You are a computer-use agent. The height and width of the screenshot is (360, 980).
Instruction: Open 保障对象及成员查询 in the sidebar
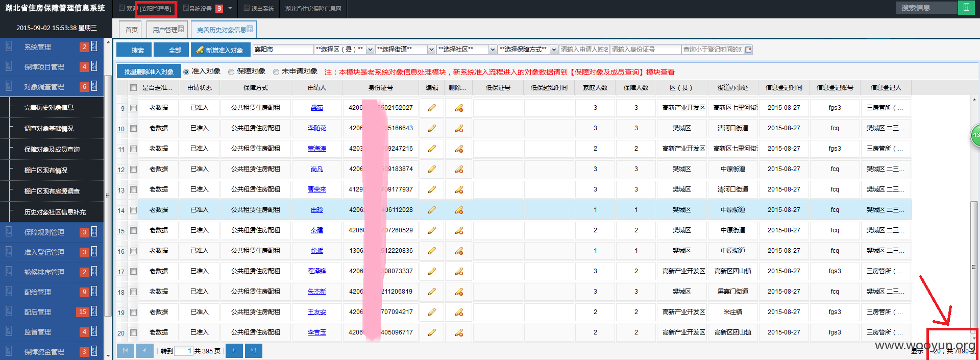click(52, 150)
